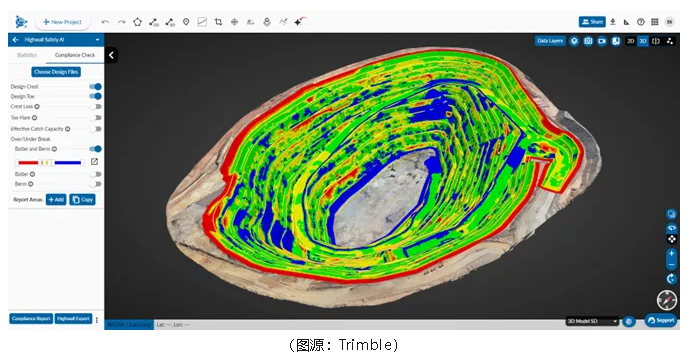Open the Support chat button
This screenshot has width=696, height=361.
(x=661, y=320)
